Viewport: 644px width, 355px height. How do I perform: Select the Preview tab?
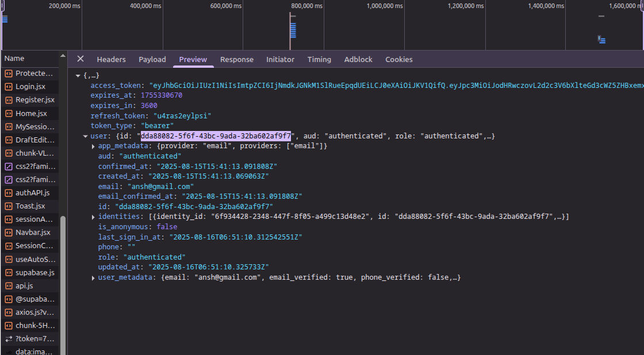point(193,60)
